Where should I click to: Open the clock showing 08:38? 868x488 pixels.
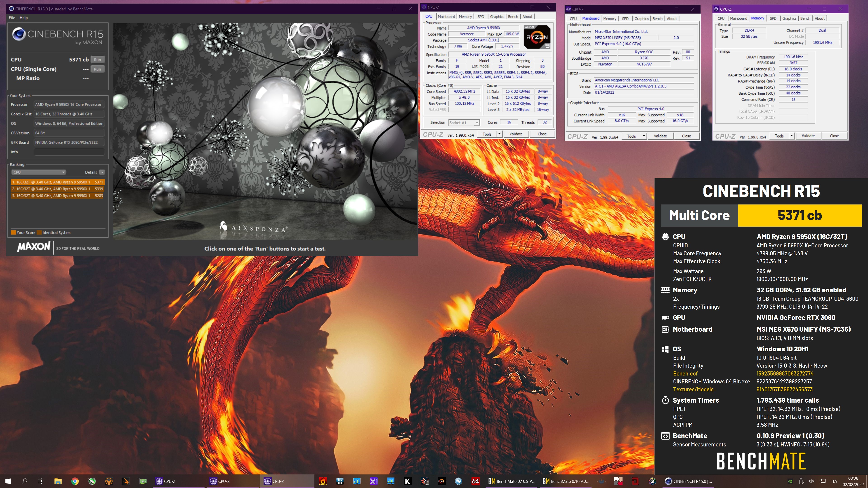tap(853, 481)
